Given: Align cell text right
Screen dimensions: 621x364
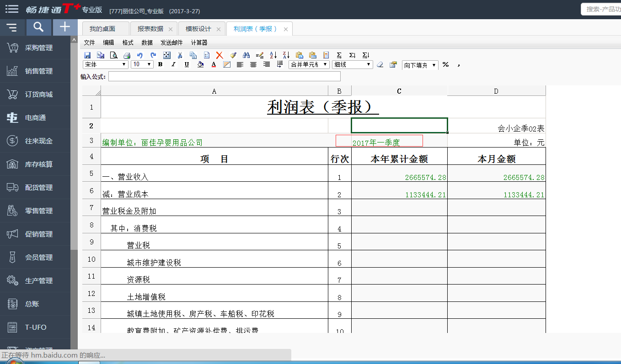Looking at the screenshot, I should point(267,64).
